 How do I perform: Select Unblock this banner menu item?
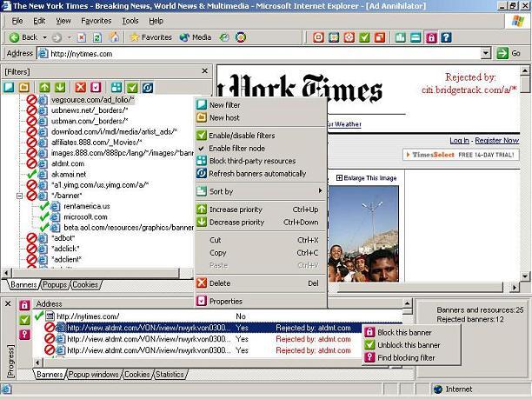[x=411, y=345]
